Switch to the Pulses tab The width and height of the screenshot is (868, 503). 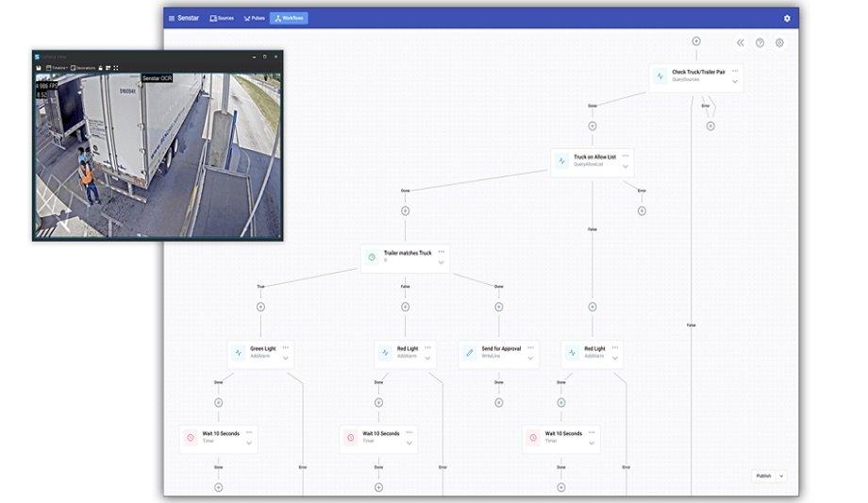tap(254, 18)
